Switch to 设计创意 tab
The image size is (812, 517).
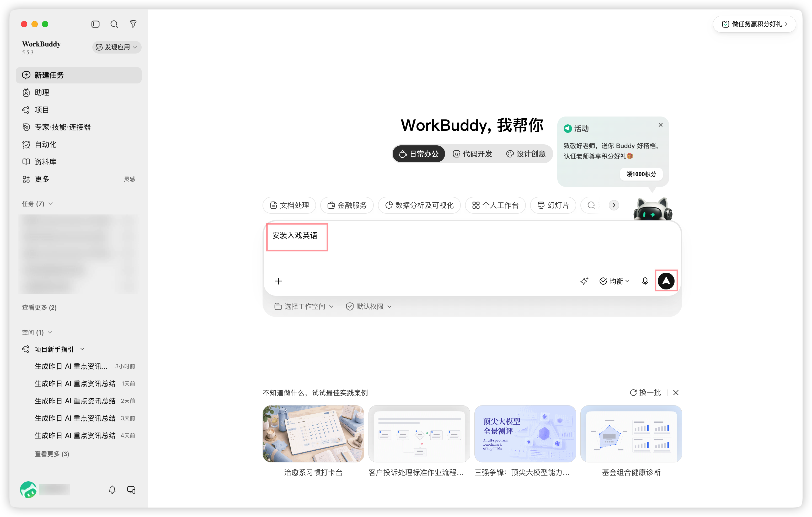[x=526, y=154]
